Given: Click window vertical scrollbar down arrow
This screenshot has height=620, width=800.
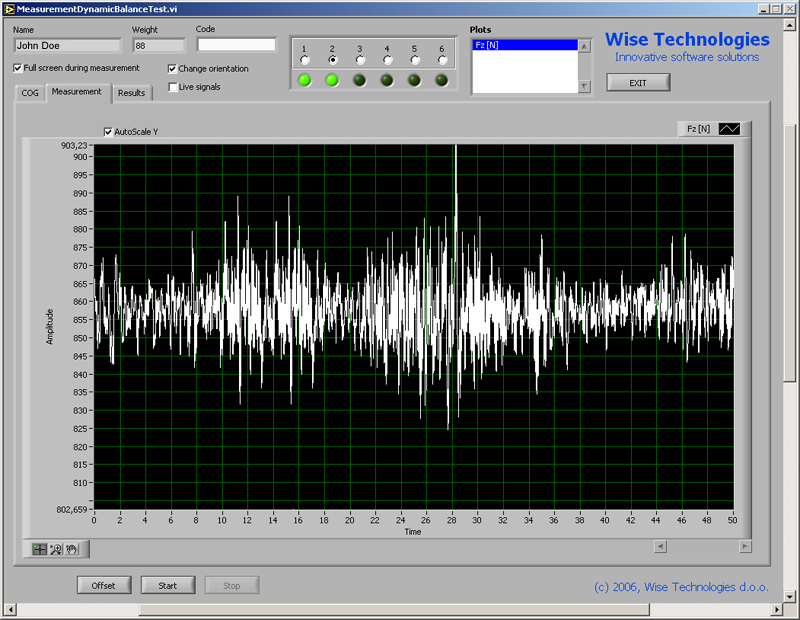Looking at the screenshot, I should (x=790, y=597).
